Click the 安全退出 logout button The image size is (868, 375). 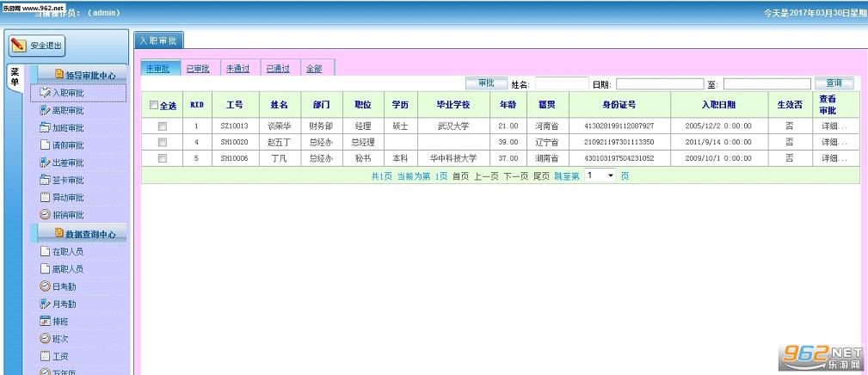(37, 46)
